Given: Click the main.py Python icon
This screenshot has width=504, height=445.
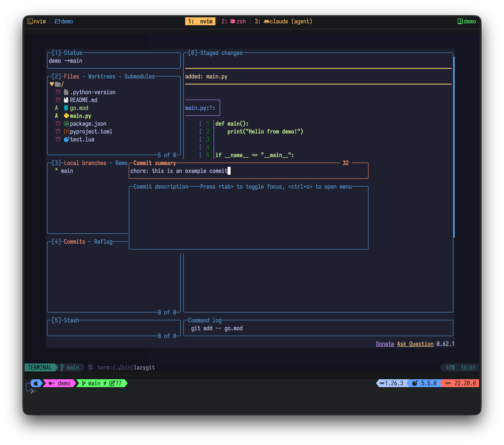Looking at the screenshot, I should [66, 116].
